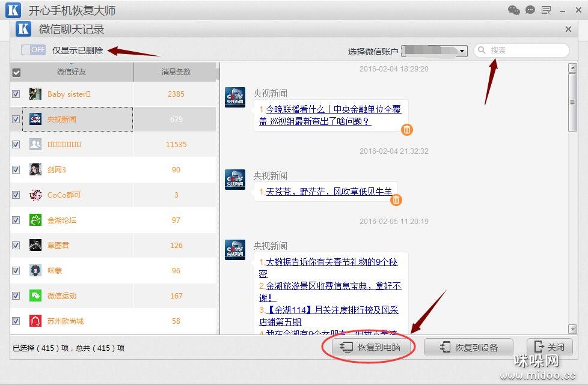Click the 关闭 button
Screen dimensions: 588x385
pyautogui.click(x=550, y=347)
